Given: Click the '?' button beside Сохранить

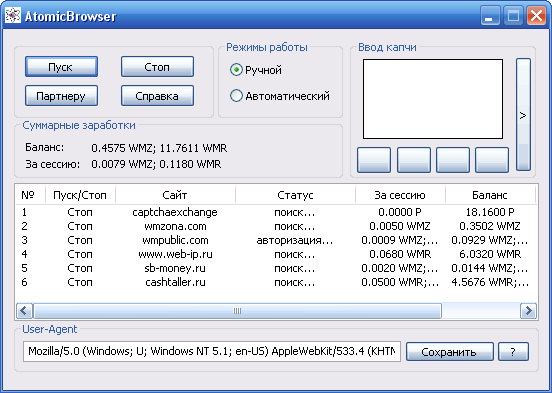Looking at the screenshot, I should (x=513, y=352).
